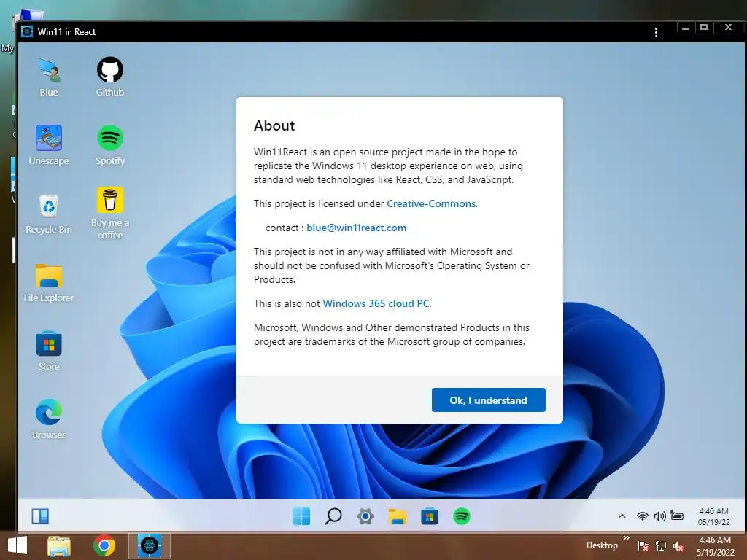Open the host Windows Start button
This screenshot has height=560, width=747.
pos(18,545)
